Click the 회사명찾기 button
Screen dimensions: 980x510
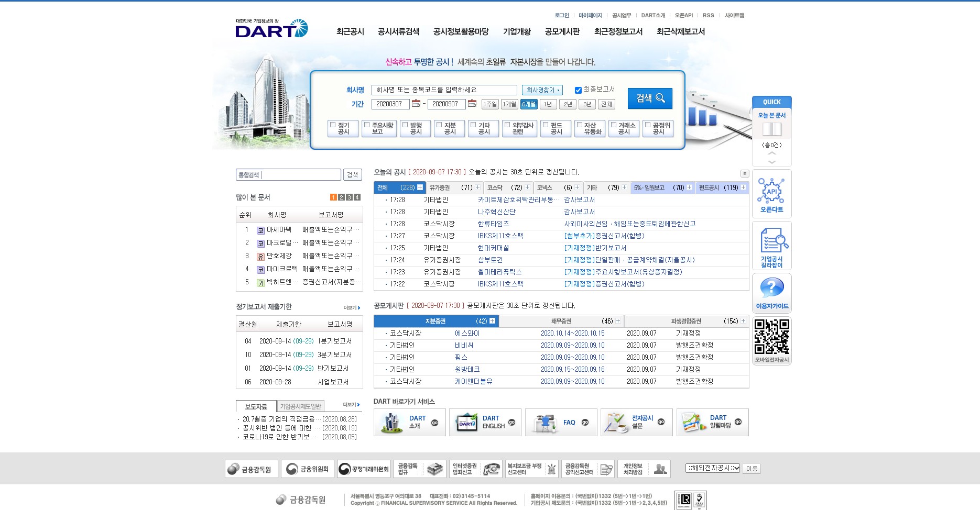pos(542,90)
